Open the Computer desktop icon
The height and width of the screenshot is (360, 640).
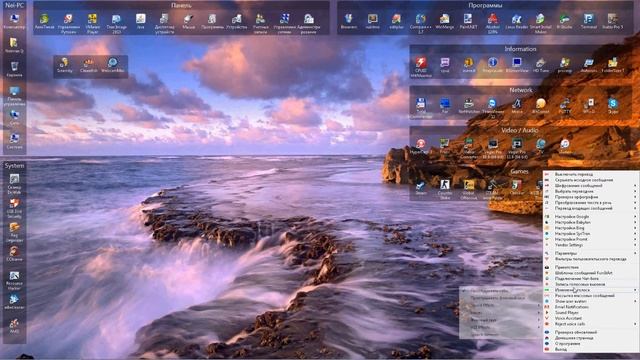14,21
